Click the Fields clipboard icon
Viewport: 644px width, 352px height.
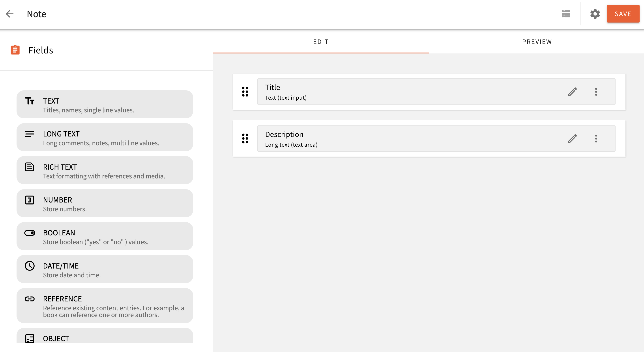click(x=15, y=49)
